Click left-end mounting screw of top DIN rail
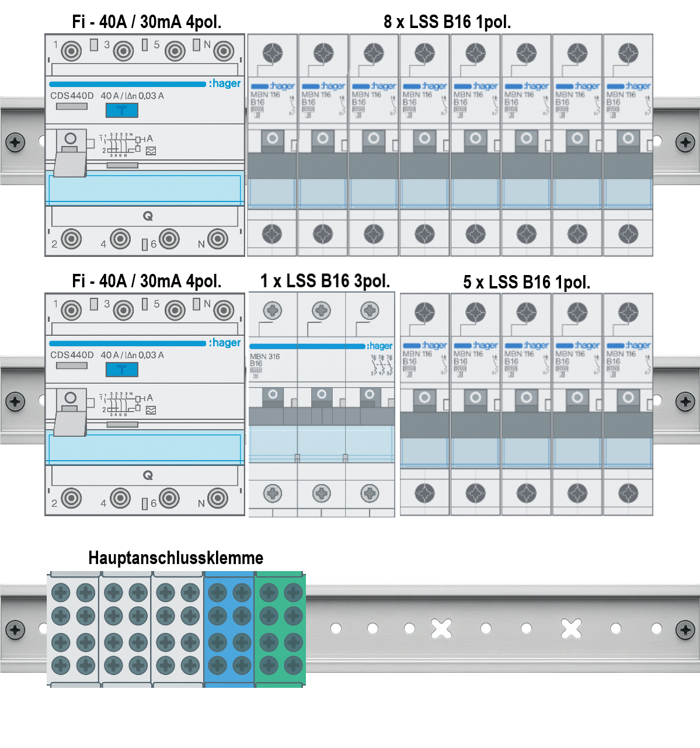The width and height of the screenshot is (700, 748). (x=15, y=142)
